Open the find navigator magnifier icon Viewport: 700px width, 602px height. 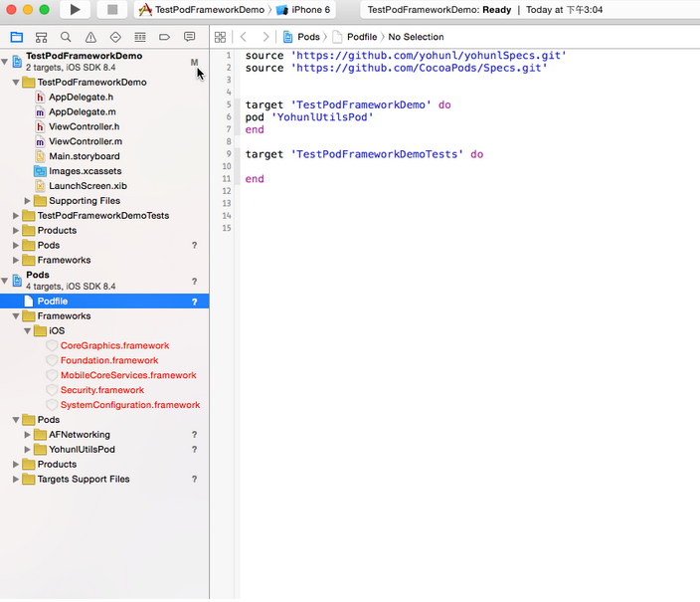tap(66, 37)
